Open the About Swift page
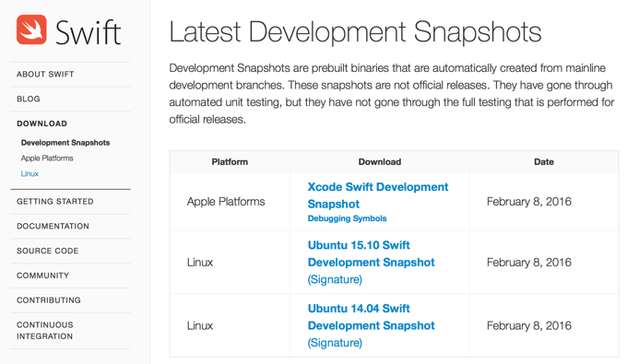This screenshot has width=627, height=364. click(45, 75)
